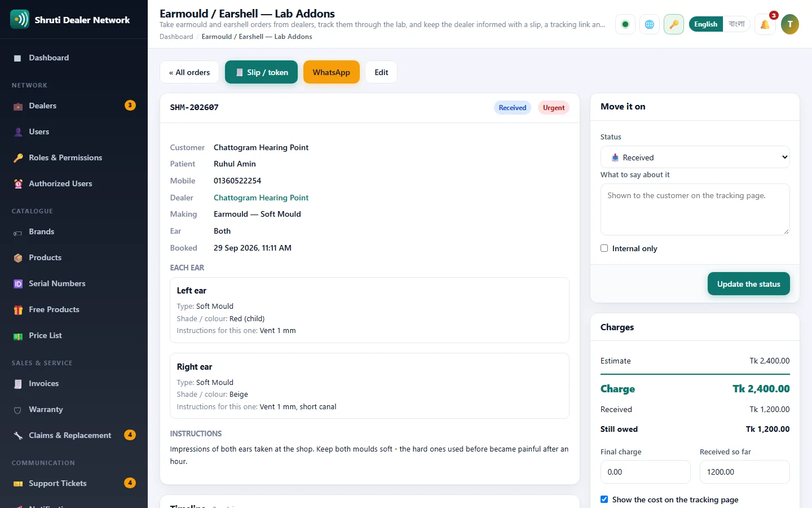Click the Invoices document icon
Screen dimensions: 812x508
pos(17,384)
